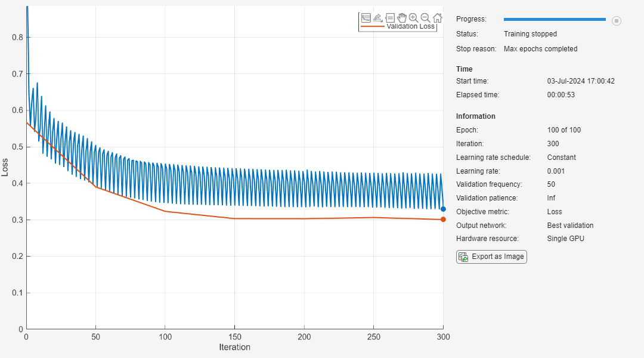Screen dimensions: 644x358
Task: Click the final blue training loss marker
Action: coord(443,209)
